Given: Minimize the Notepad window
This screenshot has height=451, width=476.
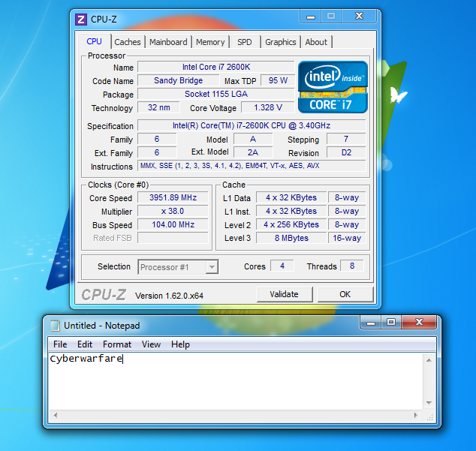Looking at the screenshot, I should (x=371, y=323).
